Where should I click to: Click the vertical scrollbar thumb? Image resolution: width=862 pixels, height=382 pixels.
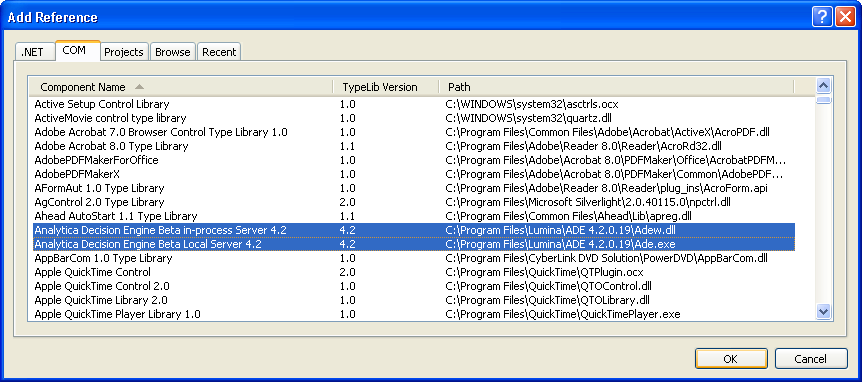click(x=823, y=99)
